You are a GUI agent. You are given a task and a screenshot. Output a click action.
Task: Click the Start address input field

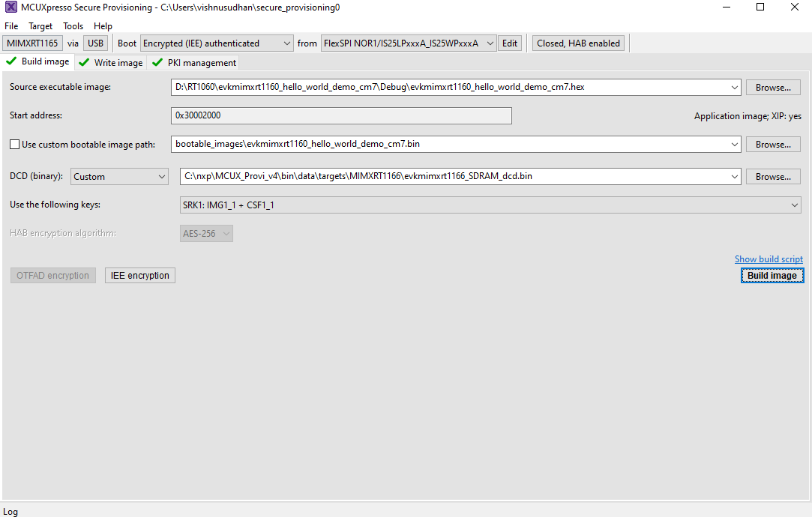click(341, 115)
